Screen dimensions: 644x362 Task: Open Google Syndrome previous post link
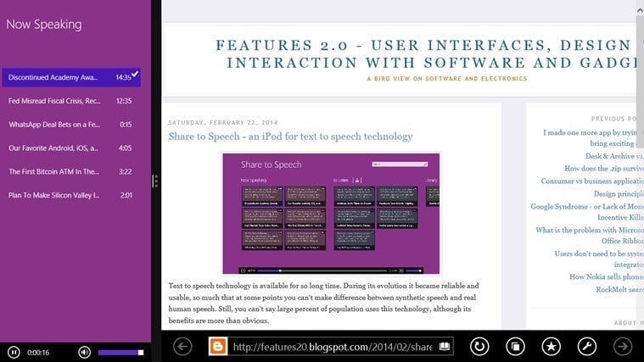[587, 212]
